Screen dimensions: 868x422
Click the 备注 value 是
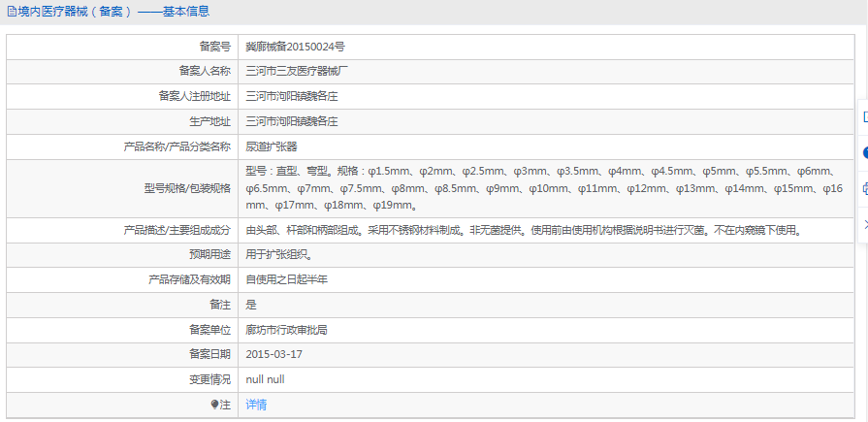point(251,305)
